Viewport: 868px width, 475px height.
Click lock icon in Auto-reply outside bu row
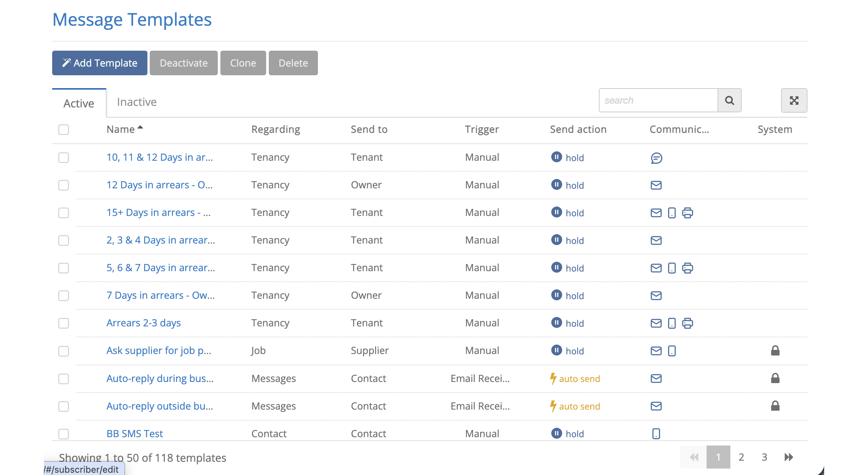tap(775, 406)
